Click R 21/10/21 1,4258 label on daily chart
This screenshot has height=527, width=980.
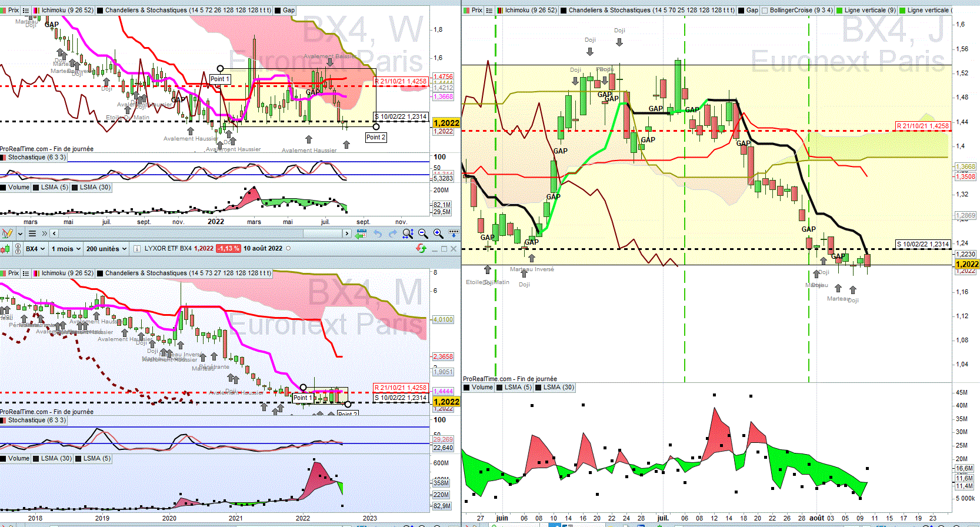pos(923,126)
